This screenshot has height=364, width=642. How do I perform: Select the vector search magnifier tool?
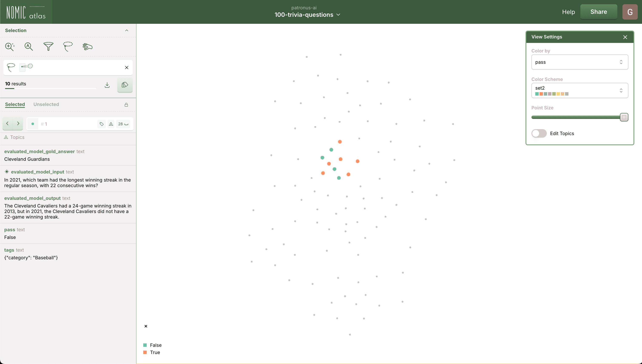(10, 47)
